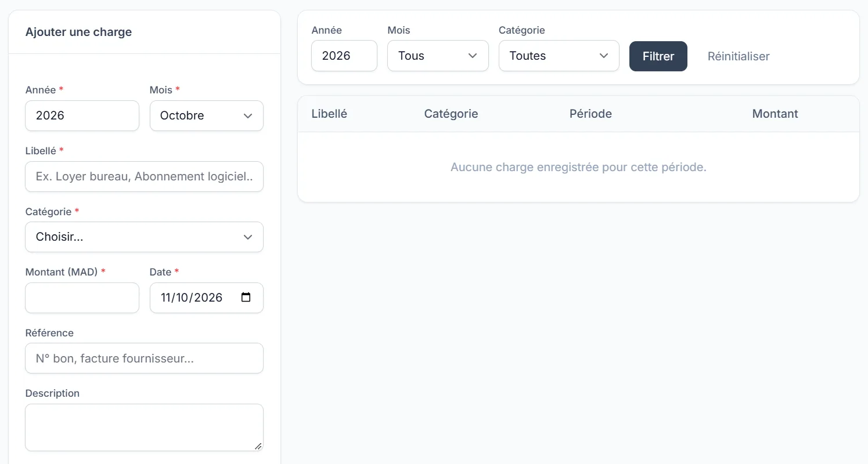Select the Référence input field

[144, 358]
